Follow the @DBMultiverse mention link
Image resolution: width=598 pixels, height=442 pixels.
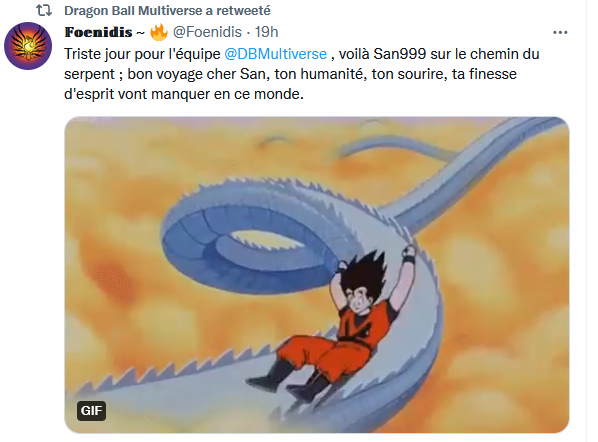coord(275,54)
